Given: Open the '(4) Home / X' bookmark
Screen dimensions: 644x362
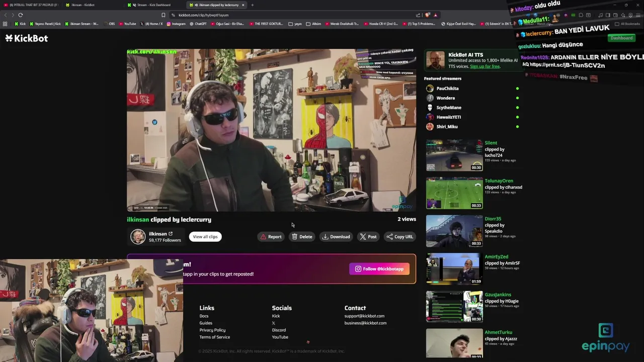Looking at the screenshot, I should 151,24.
